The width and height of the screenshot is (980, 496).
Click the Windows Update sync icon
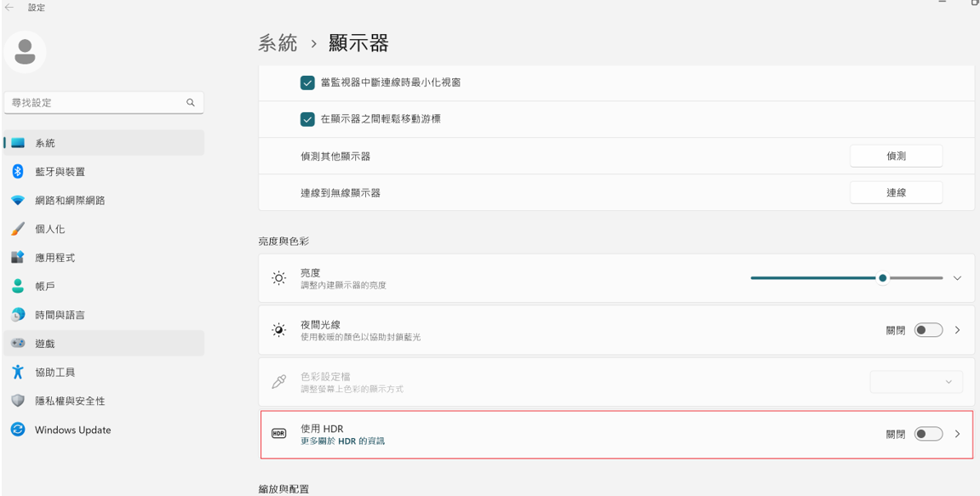(18, 430)
